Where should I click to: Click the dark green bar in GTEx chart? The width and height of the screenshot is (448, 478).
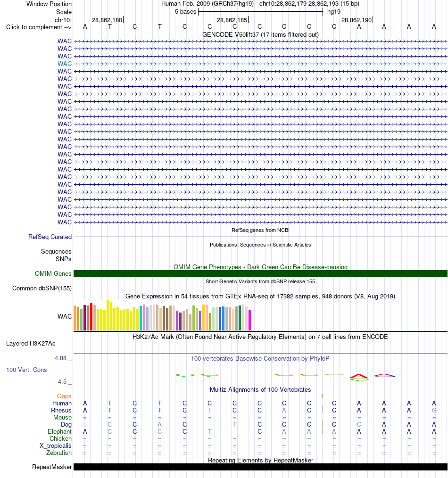point(240,318)
